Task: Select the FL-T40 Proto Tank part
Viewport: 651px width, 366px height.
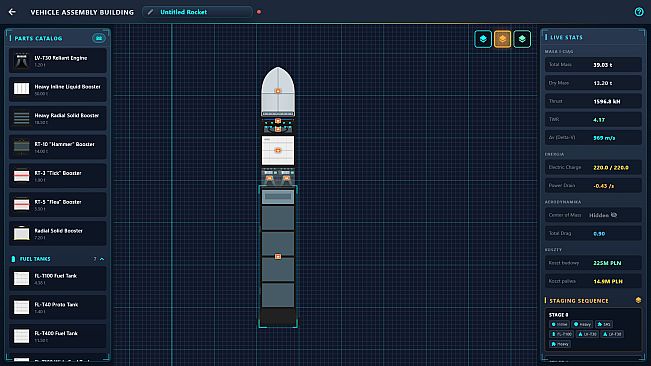Action: [x=58, y=307]
